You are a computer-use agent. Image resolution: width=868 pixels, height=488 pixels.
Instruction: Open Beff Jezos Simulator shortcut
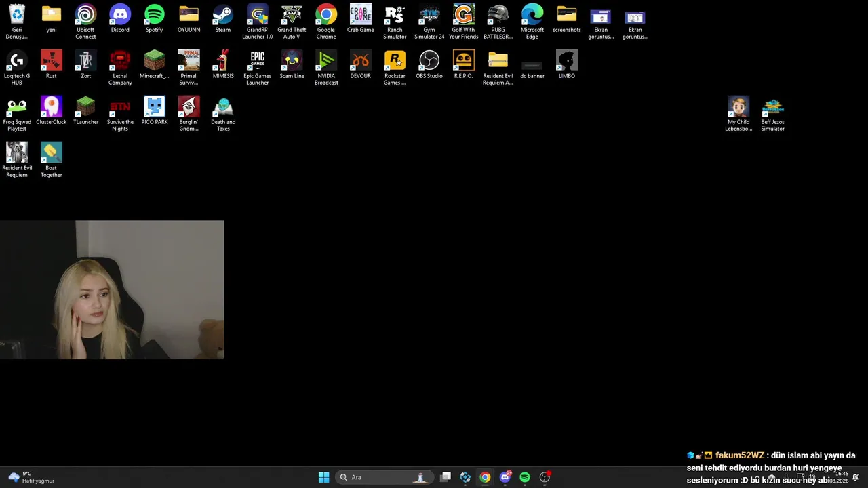point(772,114)
